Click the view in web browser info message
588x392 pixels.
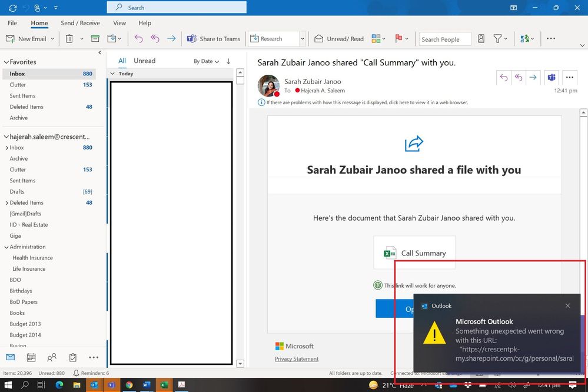point(363,102)
